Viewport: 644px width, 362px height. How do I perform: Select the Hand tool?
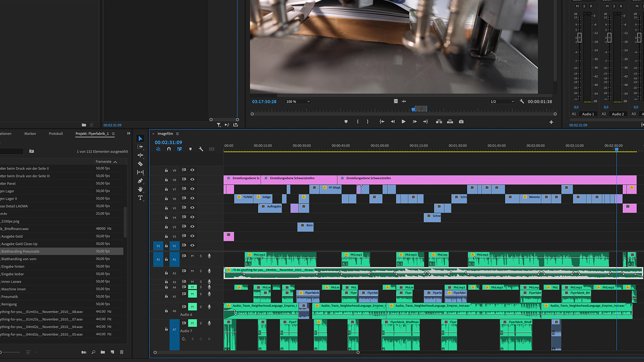point(140,189)
